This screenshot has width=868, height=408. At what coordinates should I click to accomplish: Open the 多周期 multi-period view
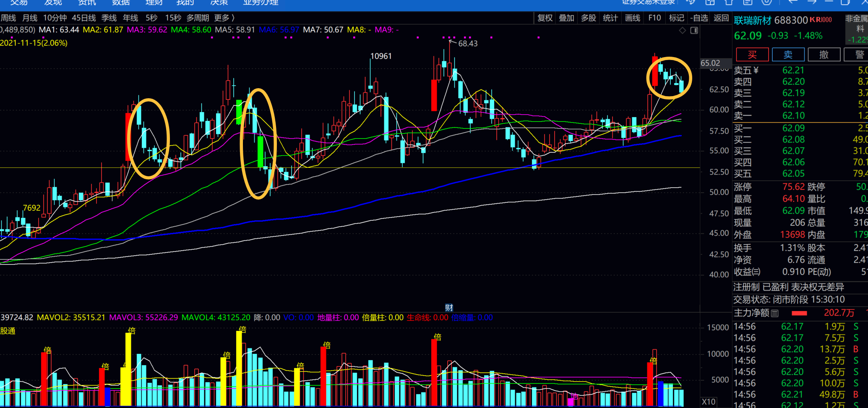pyautogui.click(x=198, y=18)
